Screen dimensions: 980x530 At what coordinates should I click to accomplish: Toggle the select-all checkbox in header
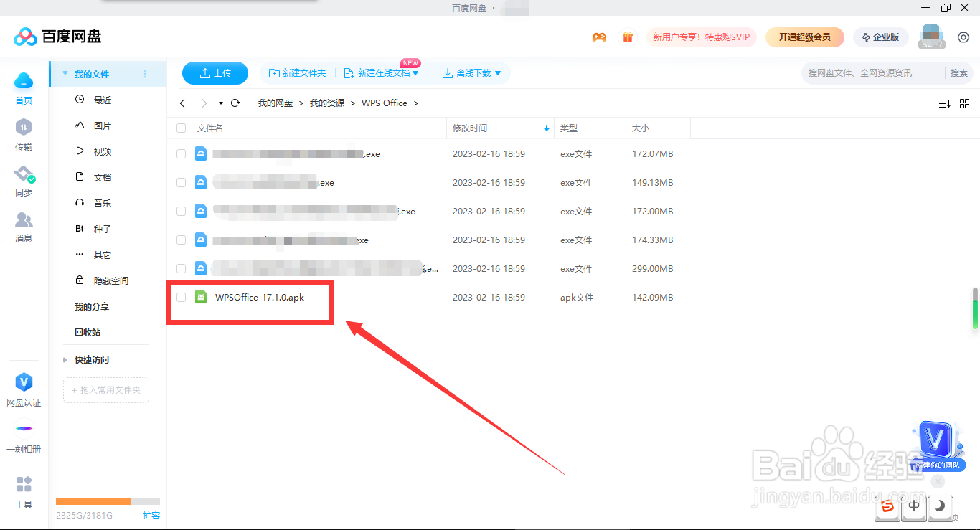tap(182, 128)
